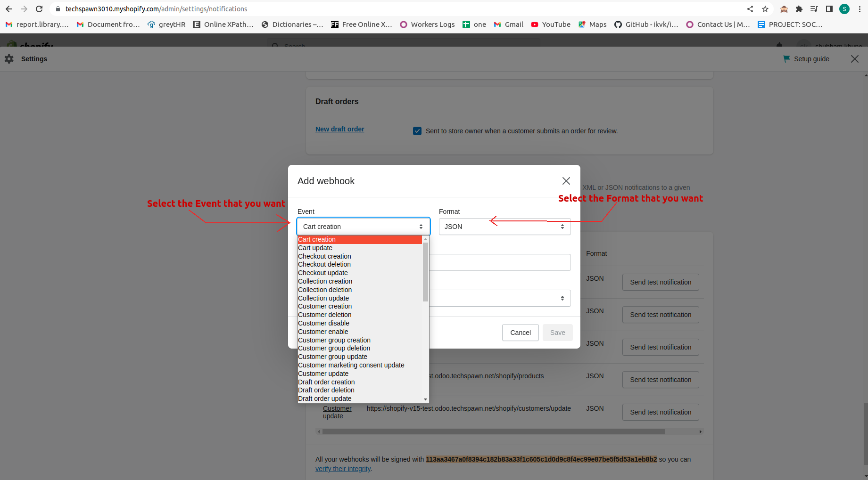Open the Format dropdown showing JSON
Image resolution: width=868 pixels, height=480 pixels.
click(504, 227)
